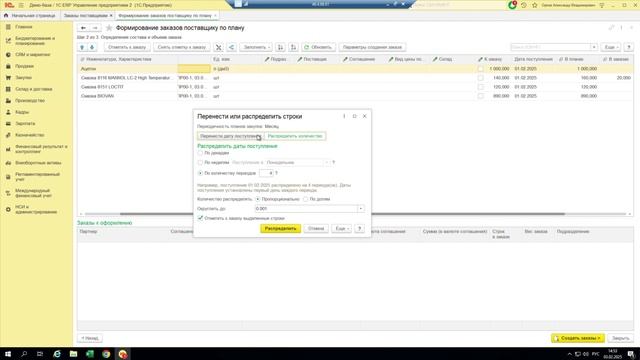Select Пропорционально distribution radio button
This screenshot has width=640, height=360.
click(x=258, y=199)
